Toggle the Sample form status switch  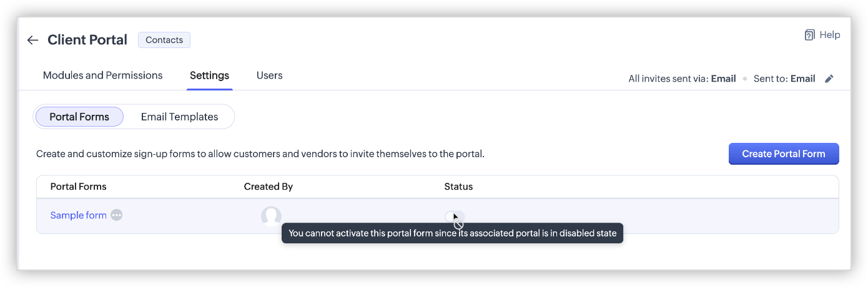(454, 216)
